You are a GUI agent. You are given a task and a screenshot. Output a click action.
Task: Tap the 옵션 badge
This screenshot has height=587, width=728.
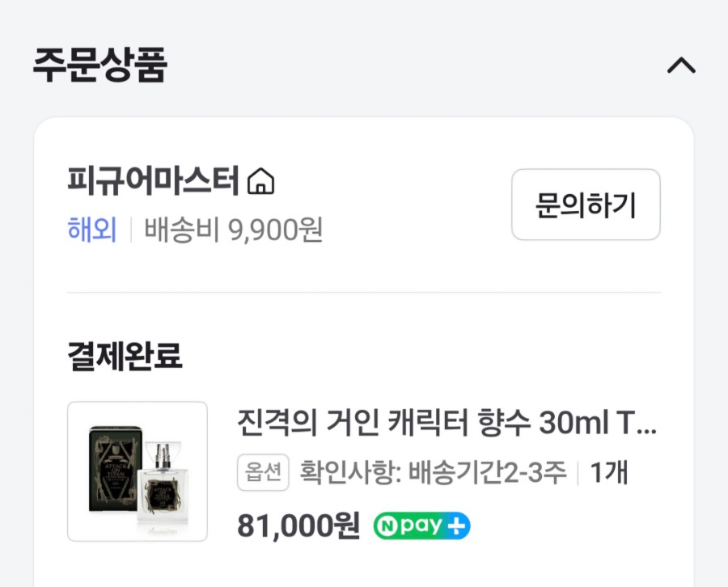(x=263, y=474)
